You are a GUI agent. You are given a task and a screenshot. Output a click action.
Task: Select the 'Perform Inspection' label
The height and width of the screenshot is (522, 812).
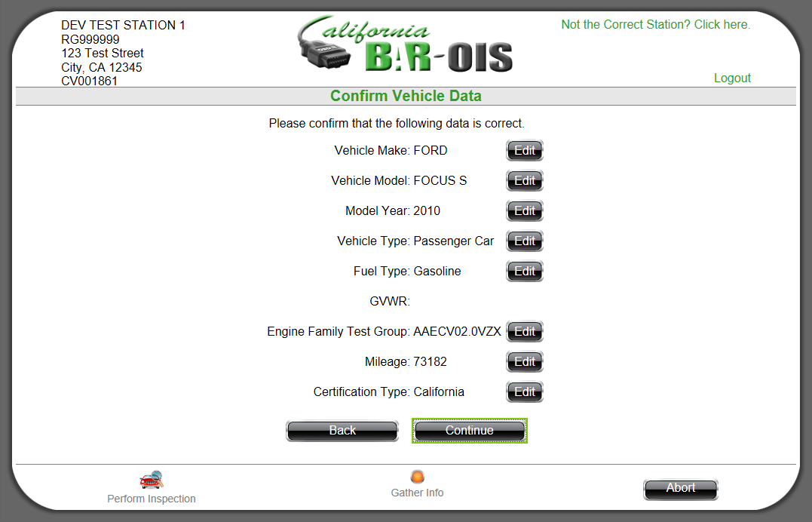point(152,499)
